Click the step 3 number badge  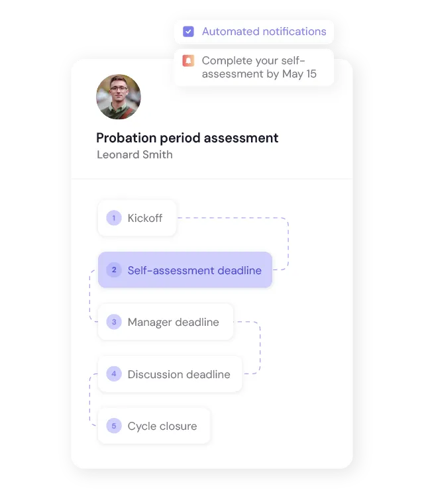pos(114,323)
